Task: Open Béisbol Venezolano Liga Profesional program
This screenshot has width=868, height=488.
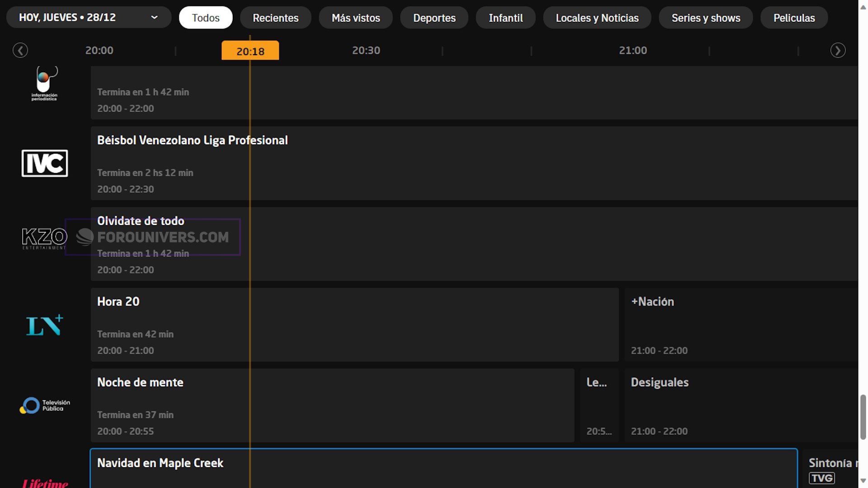Action: point(474,163)
